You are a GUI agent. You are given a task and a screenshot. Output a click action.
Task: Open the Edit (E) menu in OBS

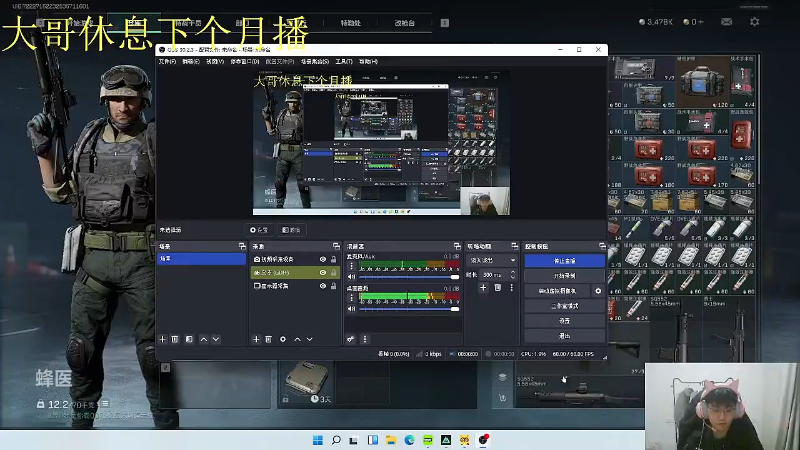pos(191,62)
